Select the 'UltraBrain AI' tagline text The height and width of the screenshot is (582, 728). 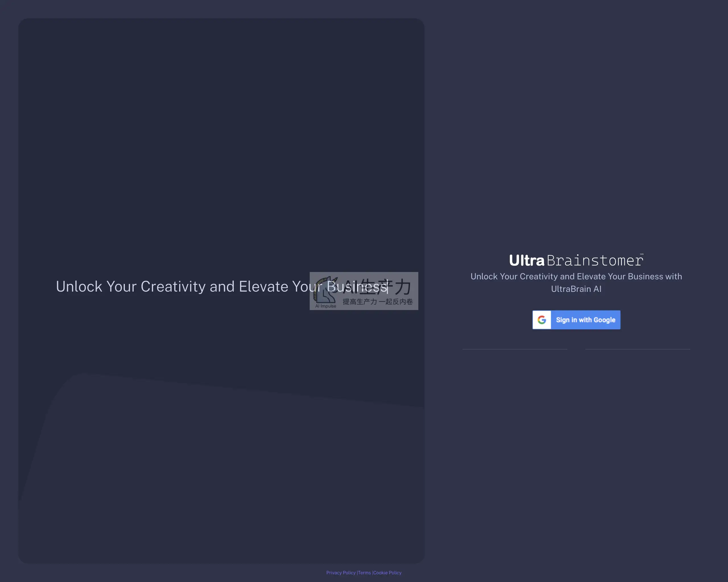[576, 289]
